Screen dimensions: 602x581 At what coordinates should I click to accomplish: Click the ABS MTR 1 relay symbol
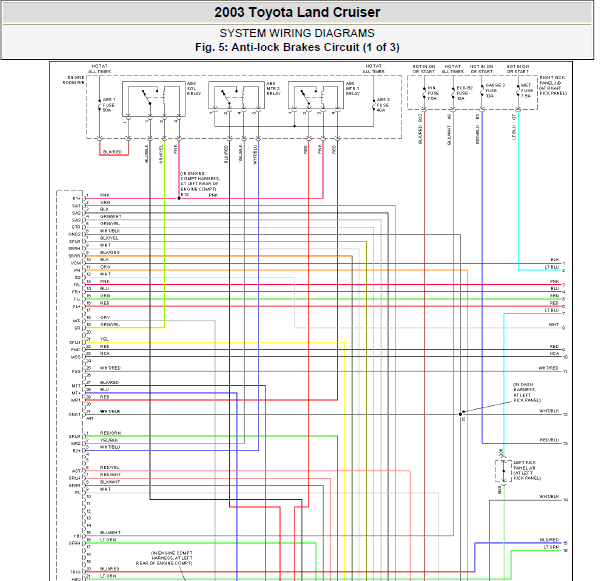click(316, 95)
